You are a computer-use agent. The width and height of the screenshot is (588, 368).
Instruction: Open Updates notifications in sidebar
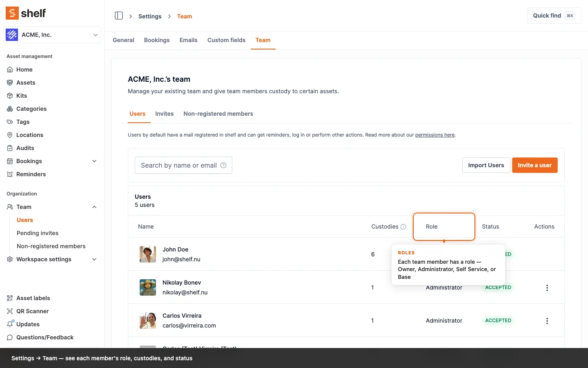(x=28, y=324)
